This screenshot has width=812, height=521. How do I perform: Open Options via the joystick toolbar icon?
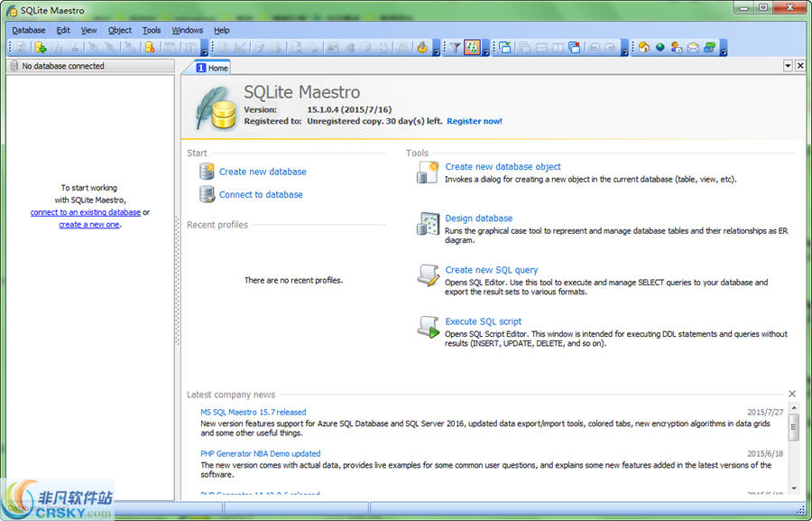pyautogui.click(x=422, y=48)
